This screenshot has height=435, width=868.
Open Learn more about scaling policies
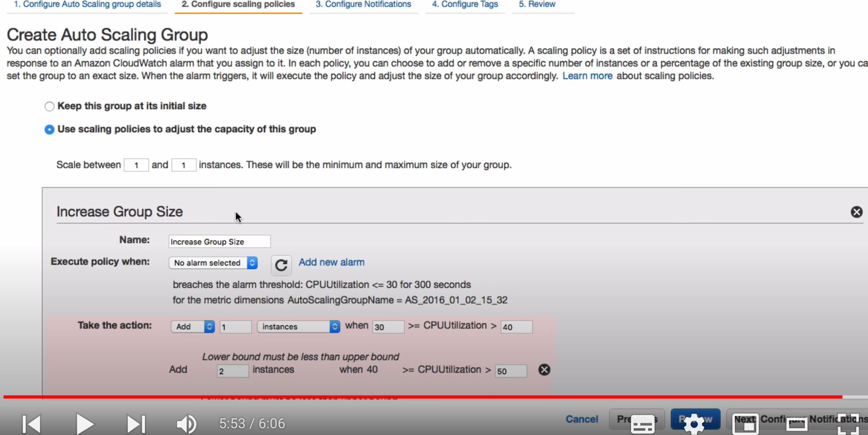[x=587, y=76]
